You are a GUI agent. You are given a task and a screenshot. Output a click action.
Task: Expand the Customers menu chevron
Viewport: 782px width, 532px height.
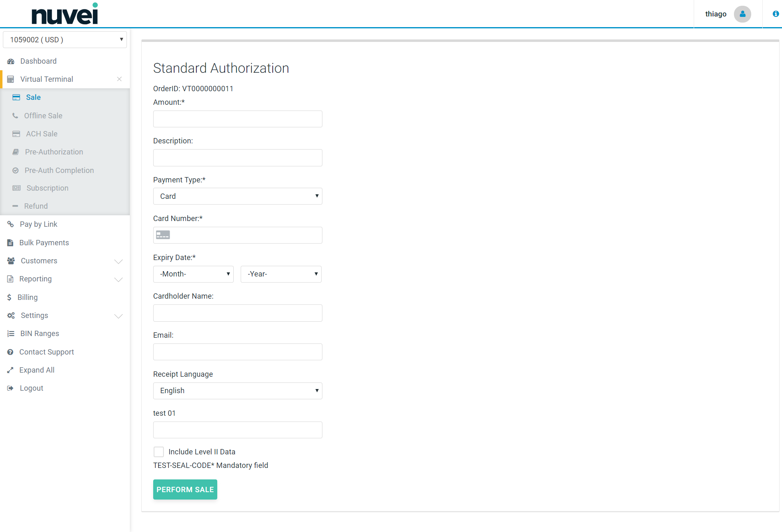click(x=118, y=261)
